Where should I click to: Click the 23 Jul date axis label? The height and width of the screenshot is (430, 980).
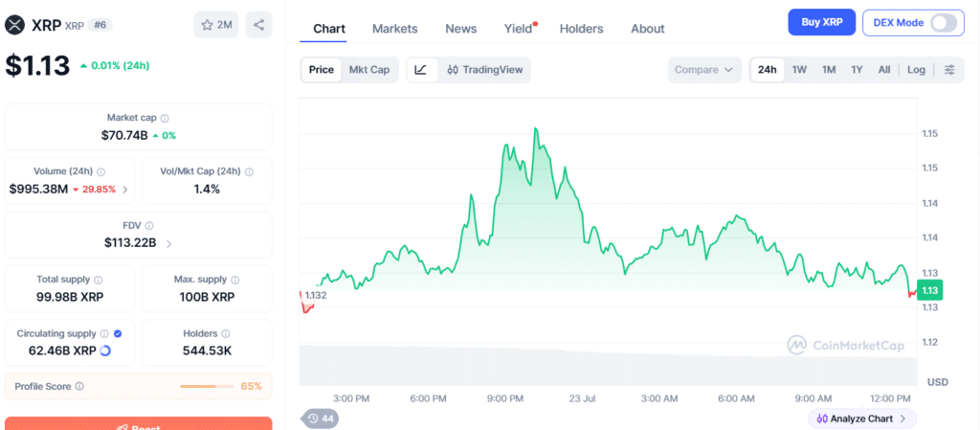point(585,398)
